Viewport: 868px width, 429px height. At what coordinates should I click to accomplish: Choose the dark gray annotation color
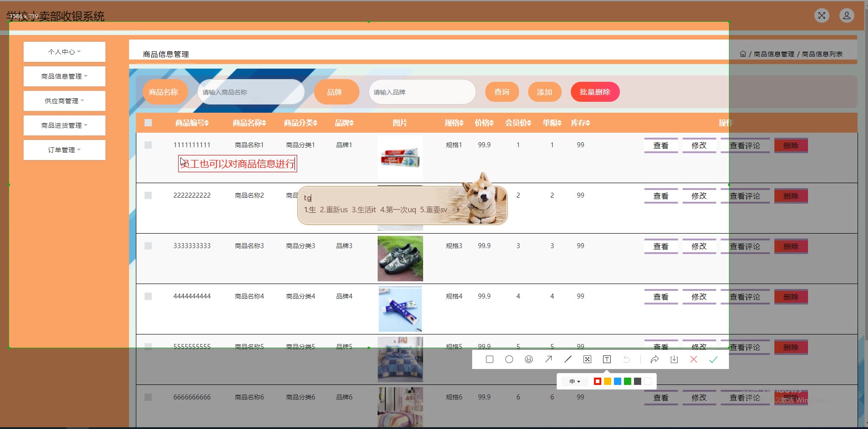tap(638, 381)
